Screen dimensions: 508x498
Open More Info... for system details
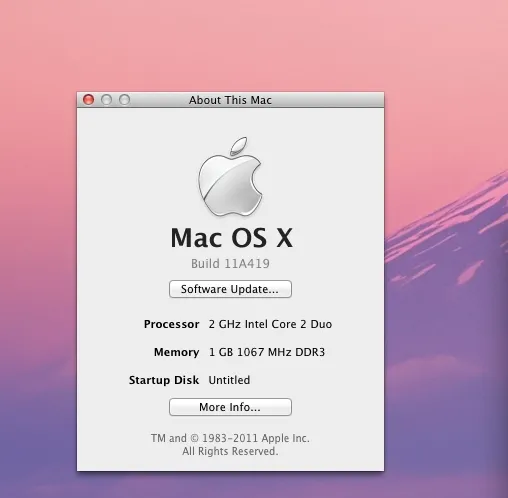(x=230, y=407)
